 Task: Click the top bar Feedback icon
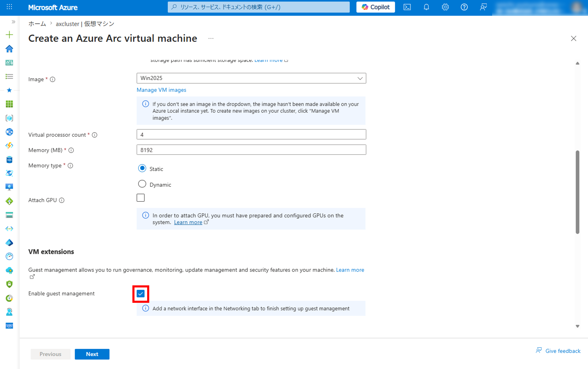[483, 7]
